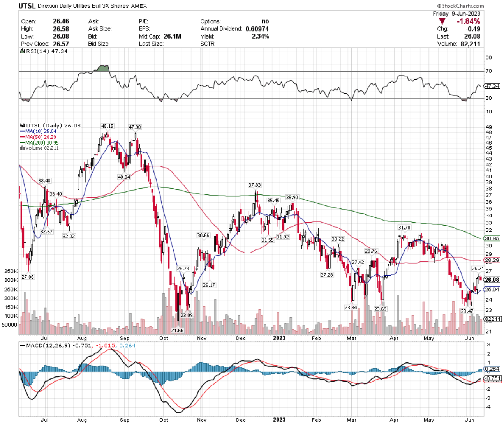This screenshot has width=504, height=424.
Task: Click the 0.264 histogram tag on MACD axis
Action: point(492,369)
